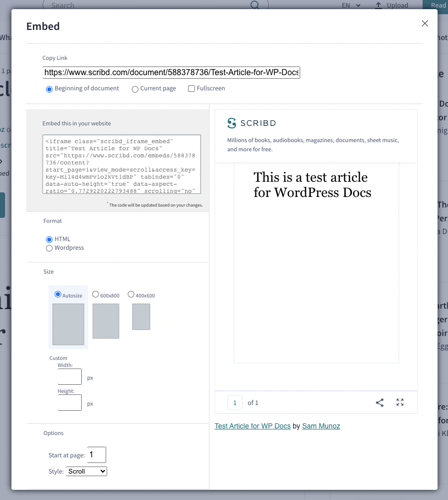Open the Style dropdown set to Scroll
Screen dimensions: 448x500
coord(86,471)
